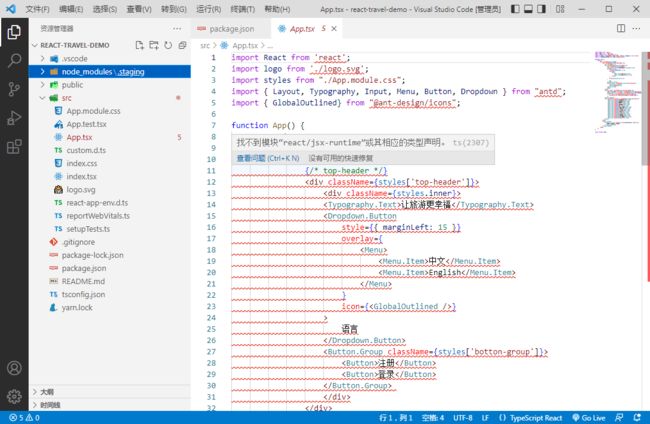This screenshot has width=650, height=424.
Task: Collapse all folders in explorer
Action: coord(182,45)
